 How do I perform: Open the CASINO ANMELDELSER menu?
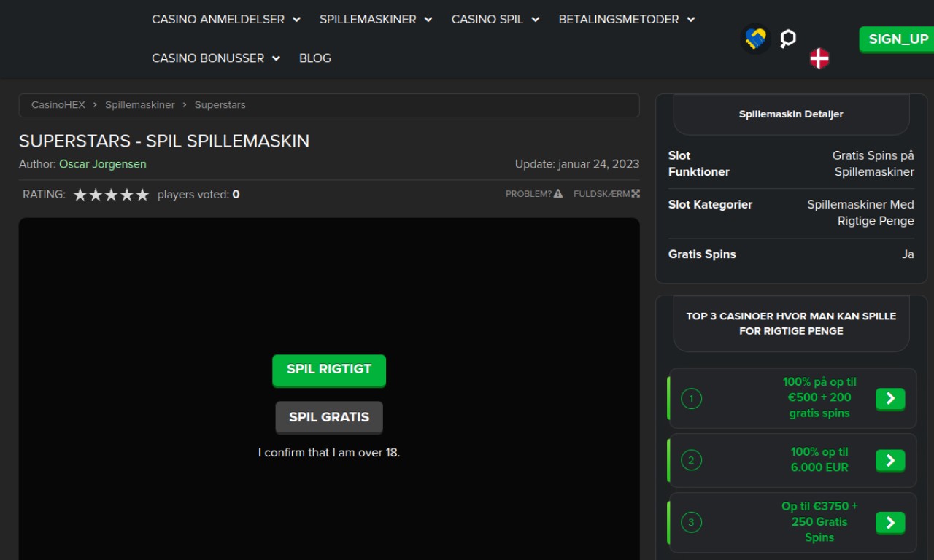click(x=218, y=20)
